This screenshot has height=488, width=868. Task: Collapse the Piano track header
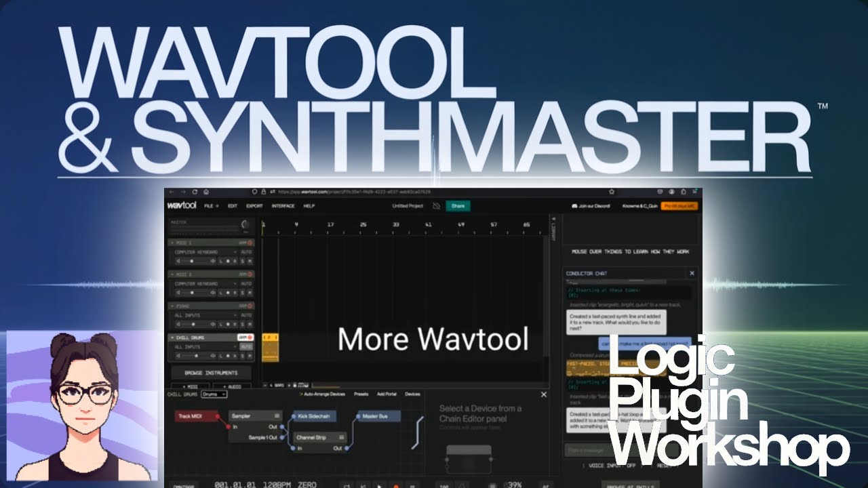172,306
